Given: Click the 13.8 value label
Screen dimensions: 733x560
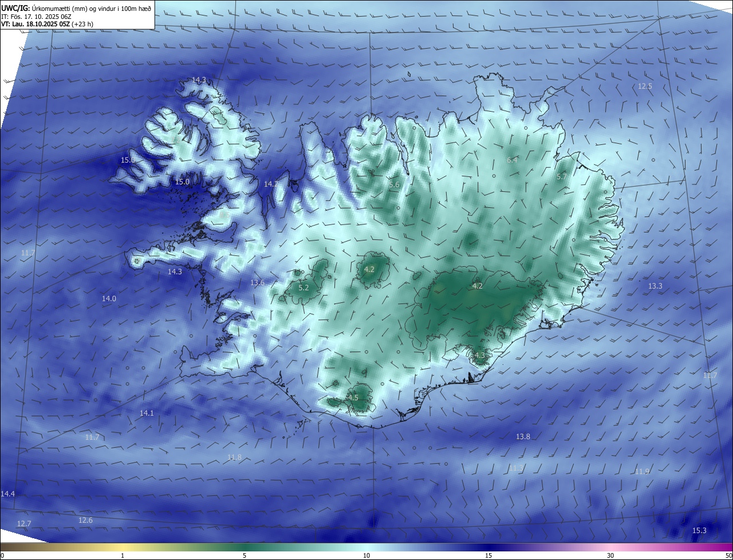Looking at the screenshot, I should click(523, 436).
